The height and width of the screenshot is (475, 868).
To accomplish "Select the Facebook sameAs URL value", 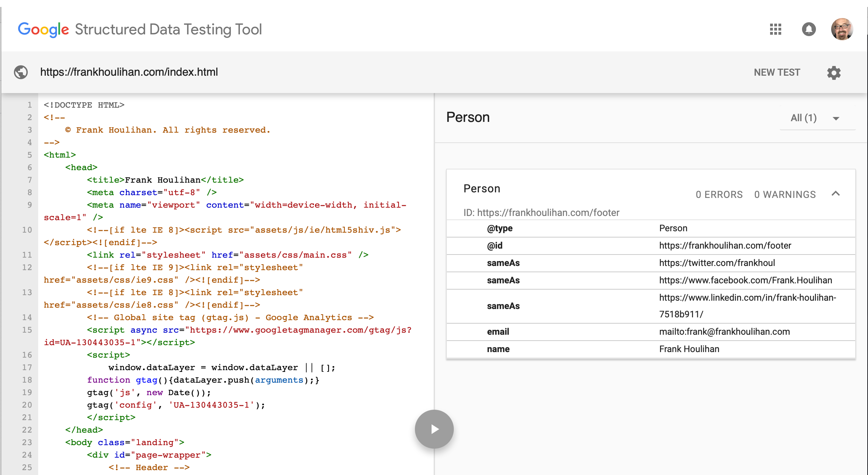I will (745, 281).
